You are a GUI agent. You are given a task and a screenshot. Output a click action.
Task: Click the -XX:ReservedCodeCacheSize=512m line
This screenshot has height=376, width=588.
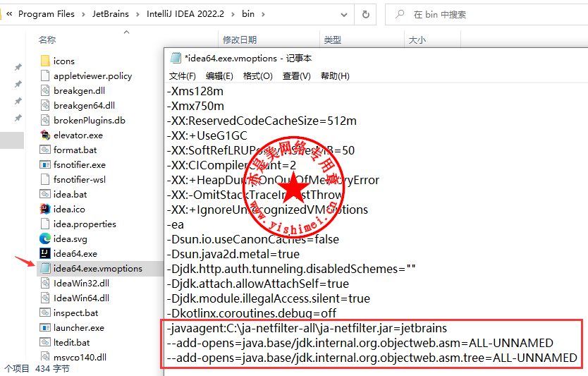point(262,121)
